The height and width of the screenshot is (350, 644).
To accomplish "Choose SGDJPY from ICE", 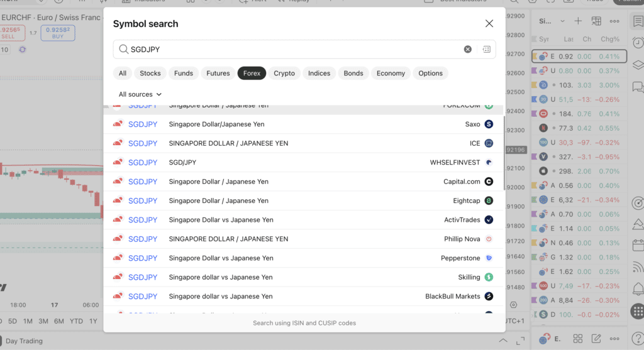I will [304, 143].
